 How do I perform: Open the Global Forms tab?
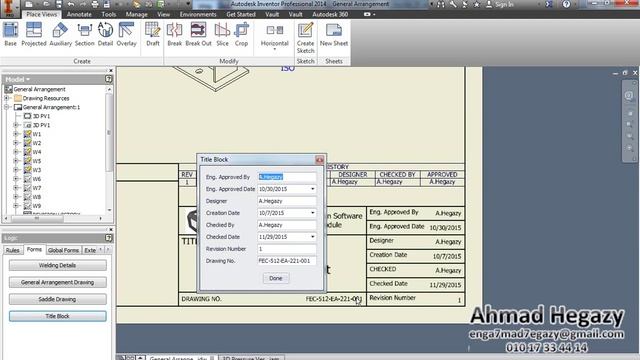tap(63, 250)
